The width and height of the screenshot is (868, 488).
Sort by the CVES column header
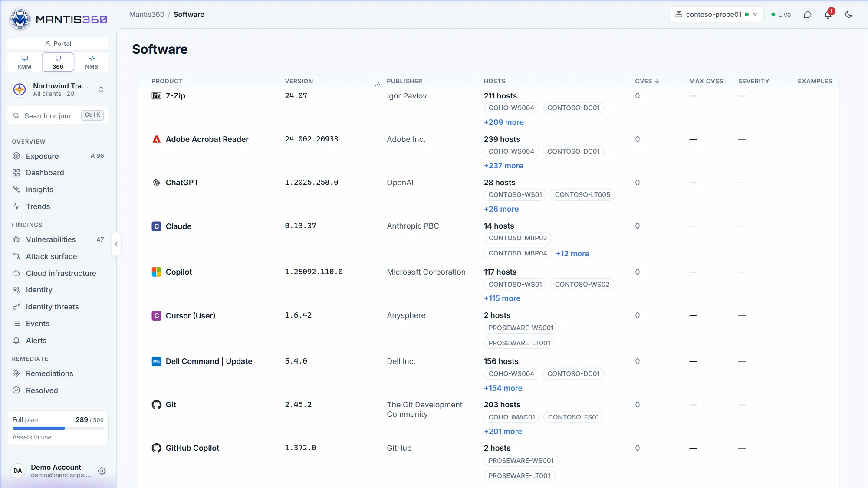click(647, 81)
